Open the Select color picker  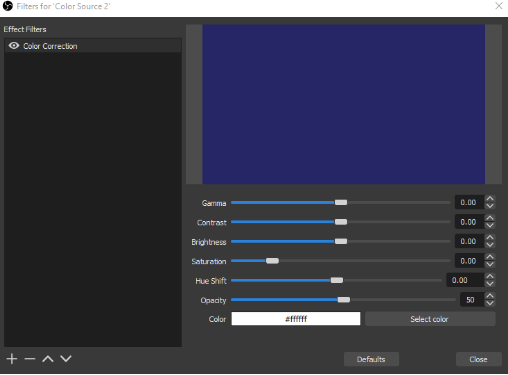tap(430, 319)
